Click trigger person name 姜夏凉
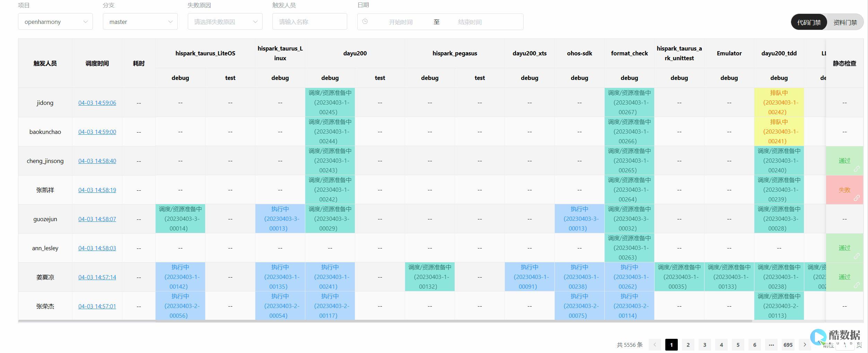868x353 pixels. coord(45,277)
